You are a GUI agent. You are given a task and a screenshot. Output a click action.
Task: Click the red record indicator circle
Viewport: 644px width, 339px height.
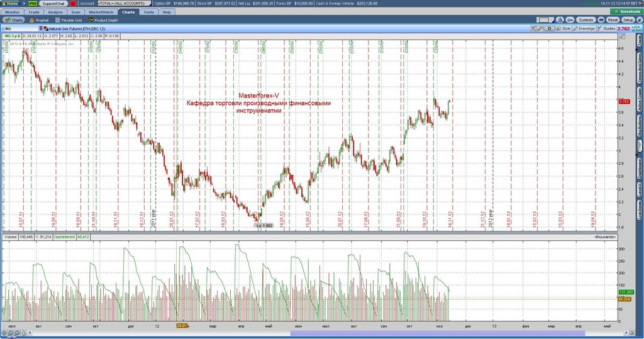[73, 3]
